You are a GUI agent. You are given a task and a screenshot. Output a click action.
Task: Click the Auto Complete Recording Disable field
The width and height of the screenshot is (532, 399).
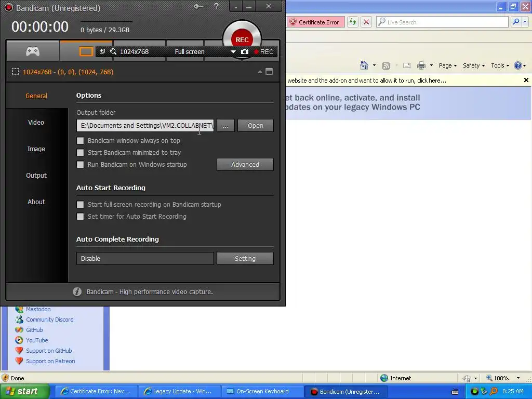click(145, 258)
